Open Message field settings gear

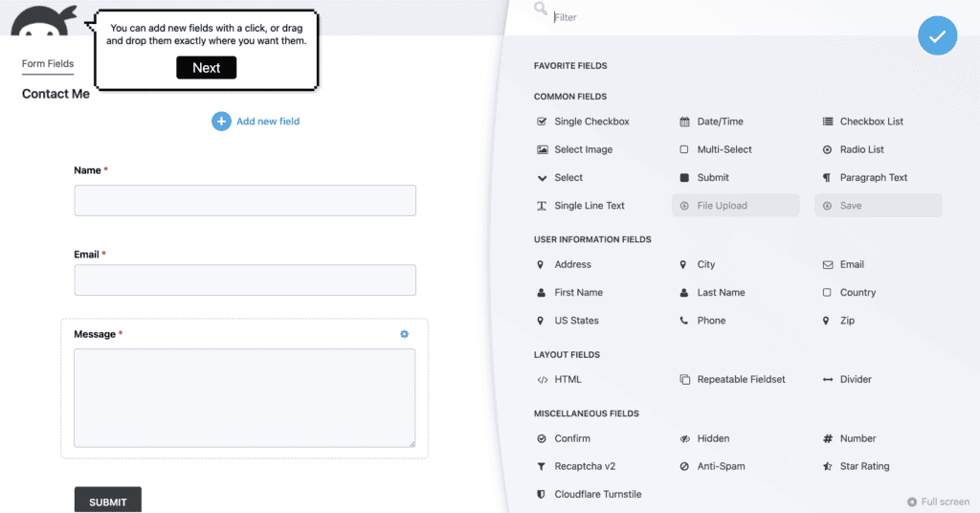(405, 334)
